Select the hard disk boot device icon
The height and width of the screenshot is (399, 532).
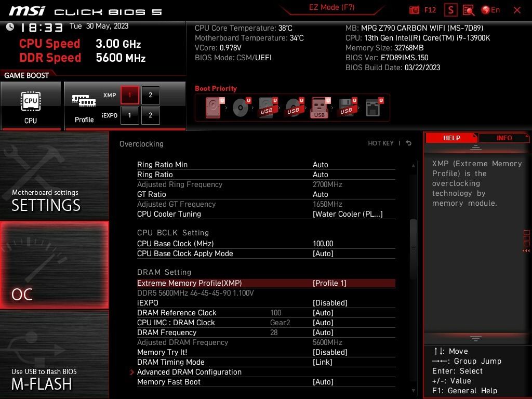[214, 108]
